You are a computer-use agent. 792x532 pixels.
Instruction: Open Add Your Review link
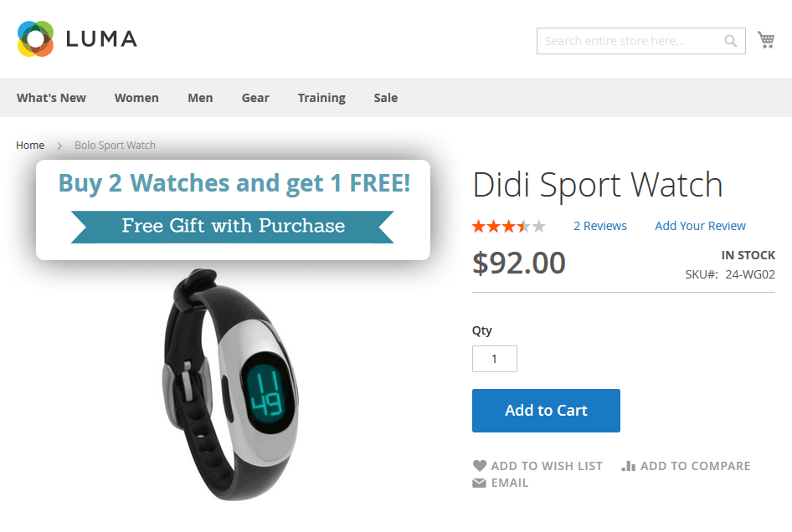[700, 226]
